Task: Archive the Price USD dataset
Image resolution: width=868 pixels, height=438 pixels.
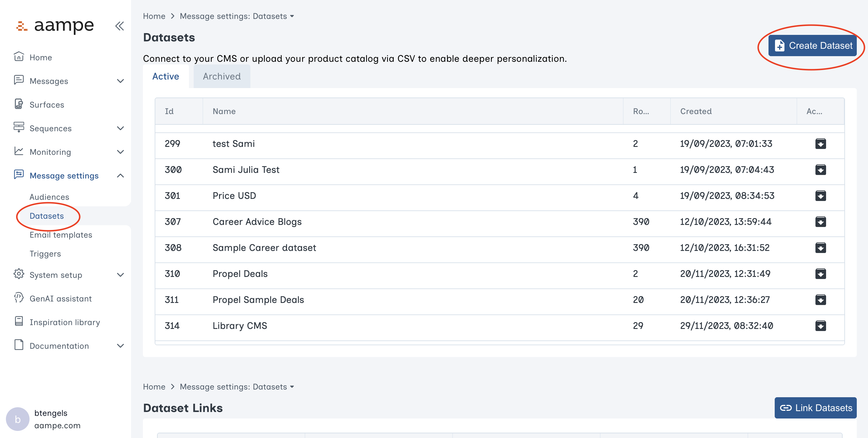Action: pos(820,196)
